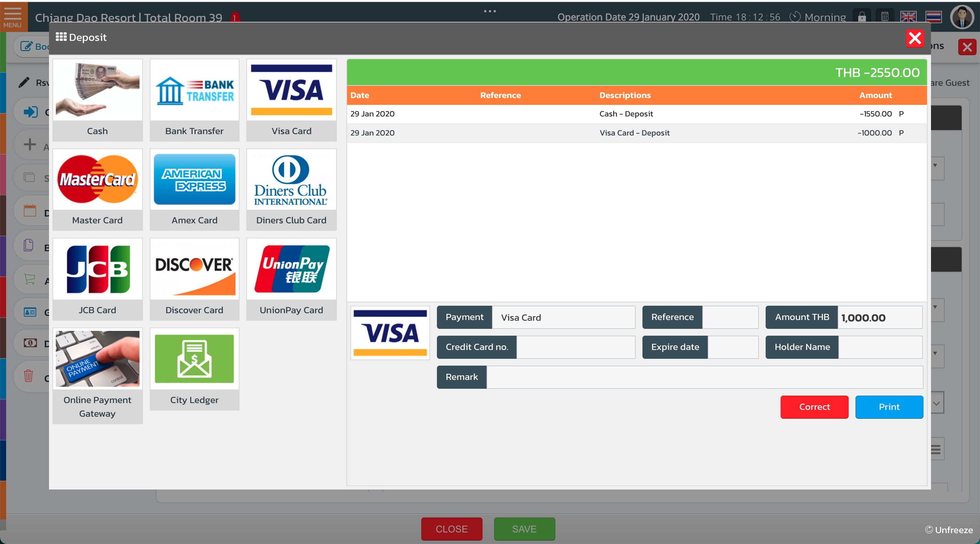
Task: Choose Diners Club Card option
Action: click(291, 189)
